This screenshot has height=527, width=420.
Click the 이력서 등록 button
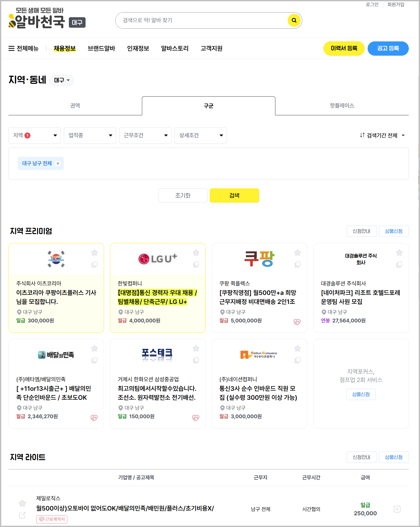coord(344,48)
